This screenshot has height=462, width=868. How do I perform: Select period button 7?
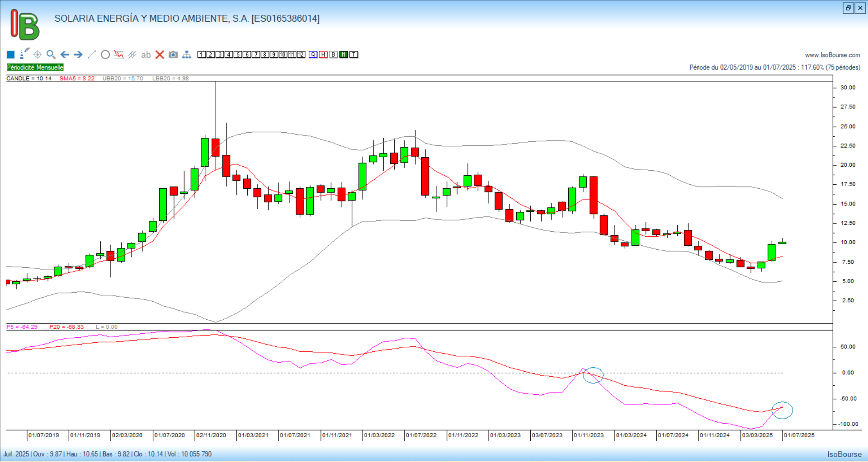coord(256,55)
